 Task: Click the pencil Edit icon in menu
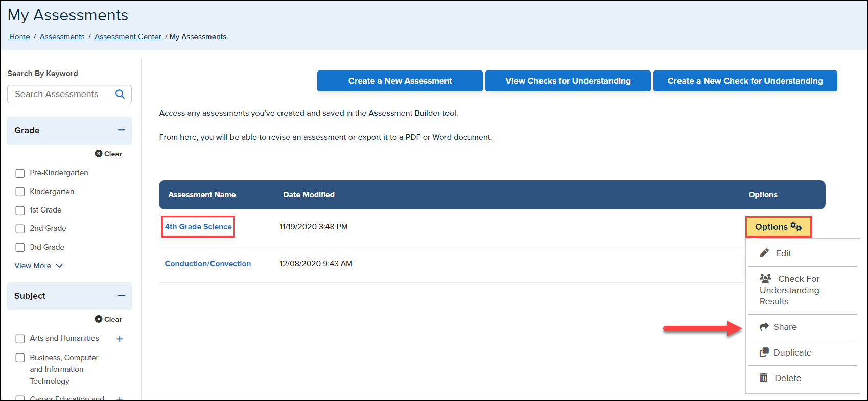click(x=764, y=253)
